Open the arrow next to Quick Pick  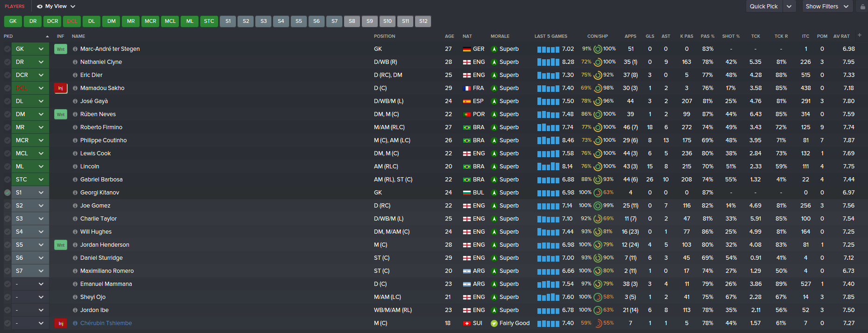[x=789, y=7]
